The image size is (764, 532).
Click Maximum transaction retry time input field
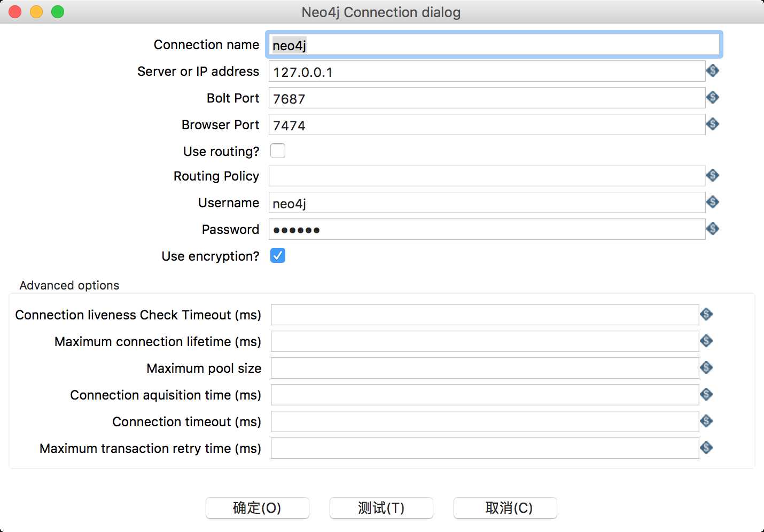485,448
